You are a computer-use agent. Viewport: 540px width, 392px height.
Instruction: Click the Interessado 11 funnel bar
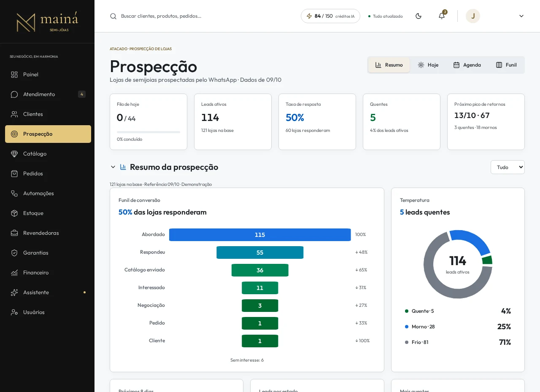point(260,288)
